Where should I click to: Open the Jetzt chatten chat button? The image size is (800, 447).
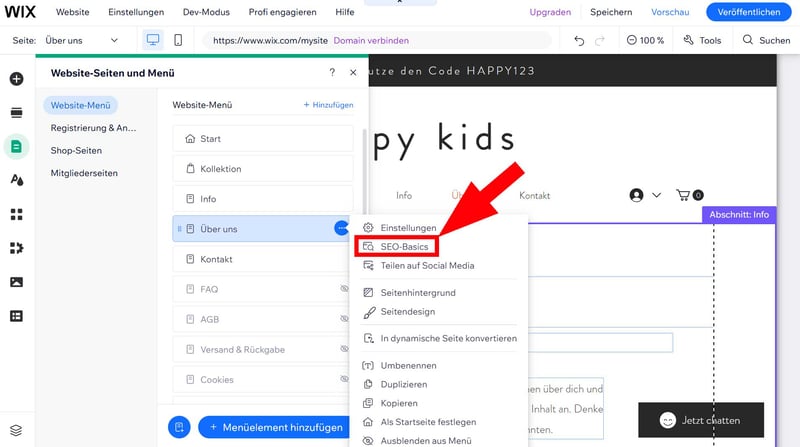tap(701, 420)
